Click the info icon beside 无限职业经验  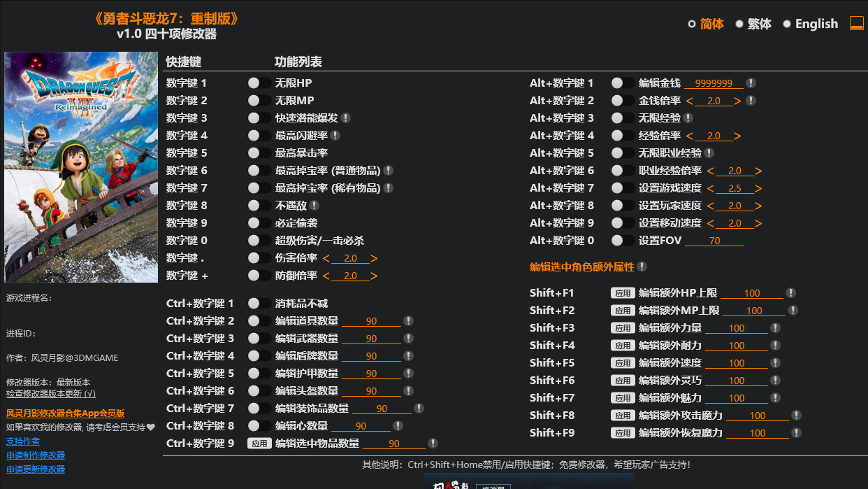[x=710, y=153]
